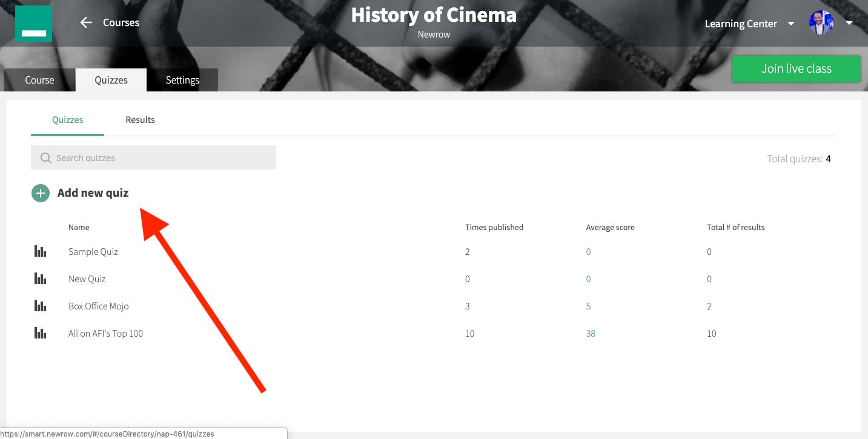Switch to the Course tab

click(x=39, y=80)
